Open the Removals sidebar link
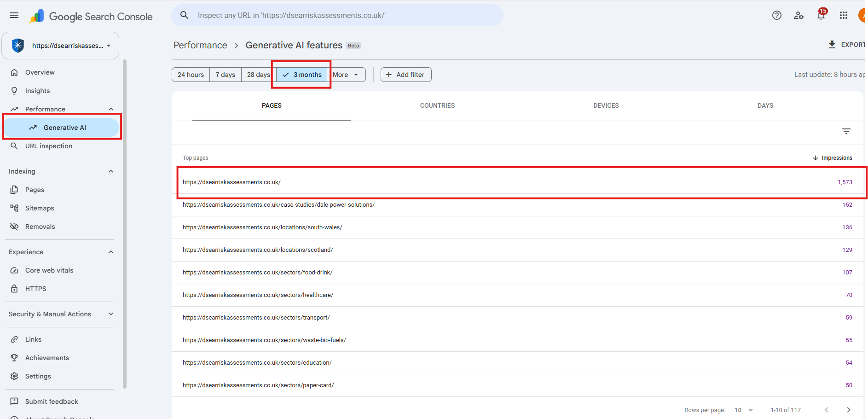 click(x=40, y=227)
